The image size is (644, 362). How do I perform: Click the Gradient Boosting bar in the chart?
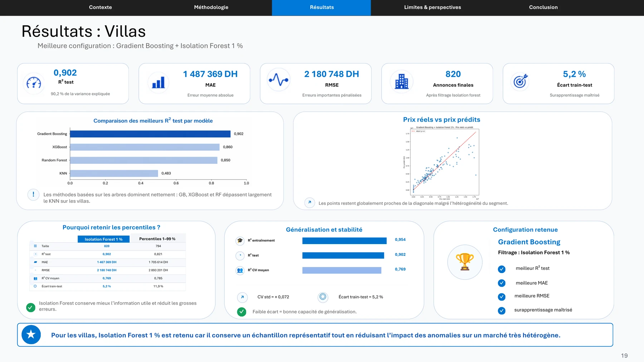[150, 134]
